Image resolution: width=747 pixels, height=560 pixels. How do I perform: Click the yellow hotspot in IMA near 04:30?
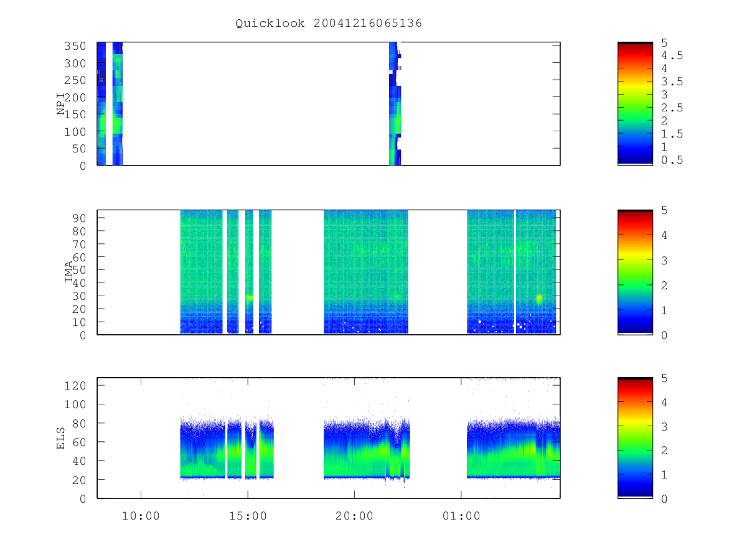tap(539, 299)
